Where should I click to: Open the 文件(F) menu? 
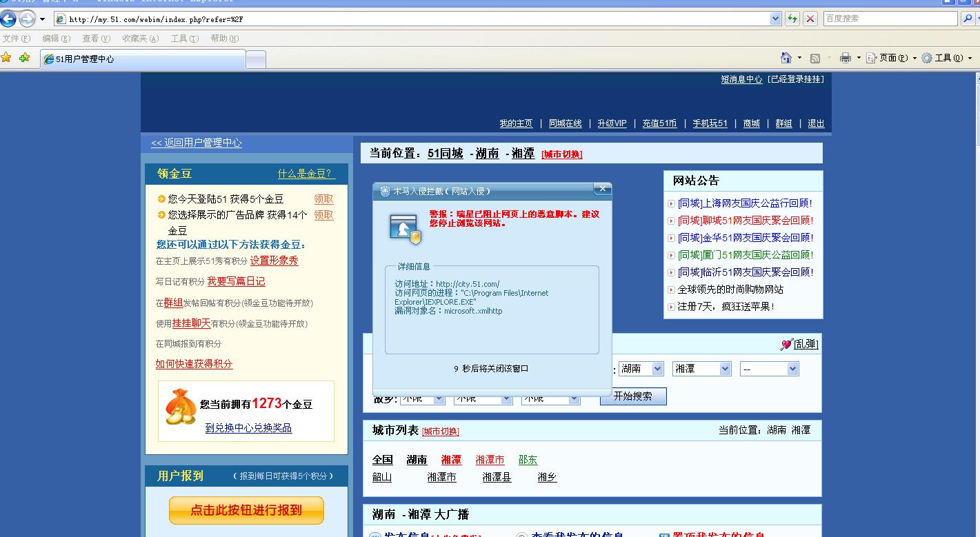pos(17,39)
